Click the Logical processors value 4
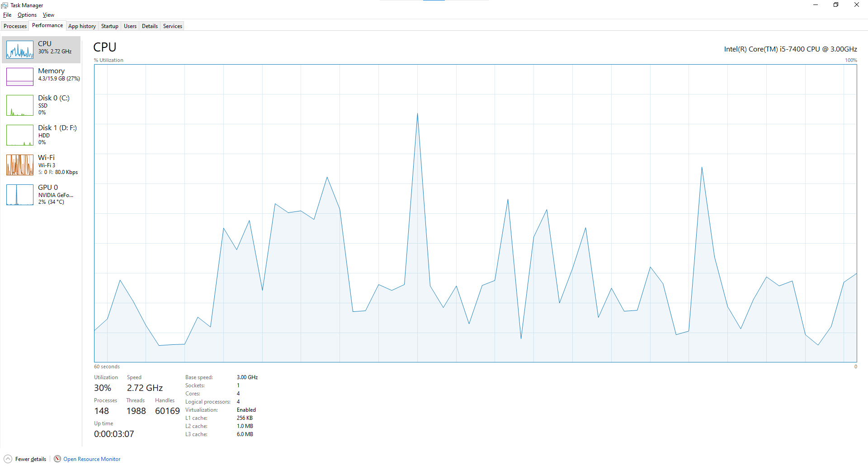The width and height of the screenshot is (868, 470). pyautogui.click(x=238, y=402)
